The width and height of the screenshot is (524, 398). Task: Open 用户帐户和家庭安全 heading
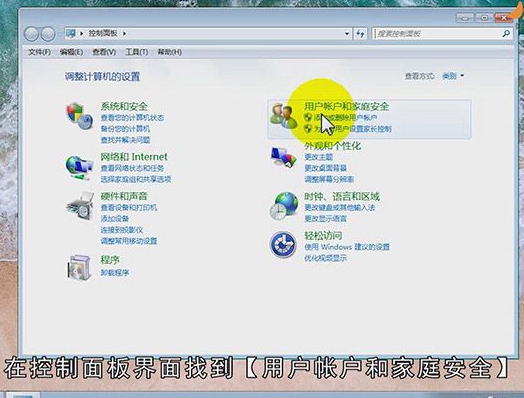347,106
